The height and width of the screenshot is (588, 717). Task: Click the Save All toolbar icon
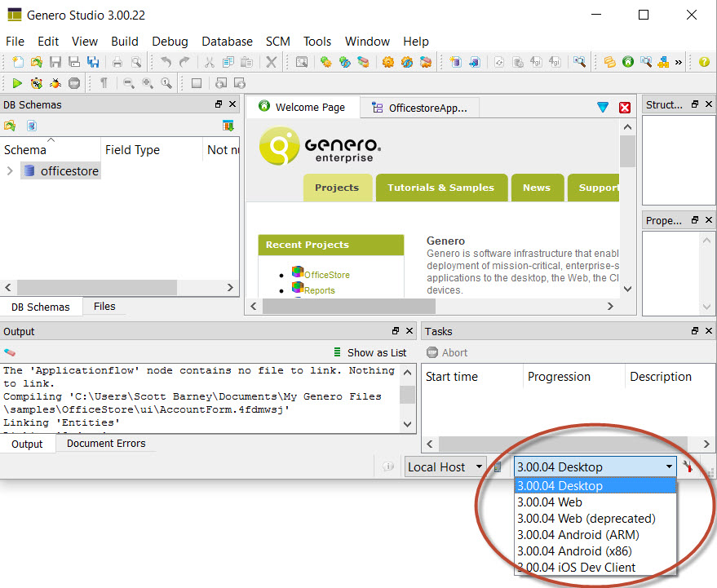point(95,61)
